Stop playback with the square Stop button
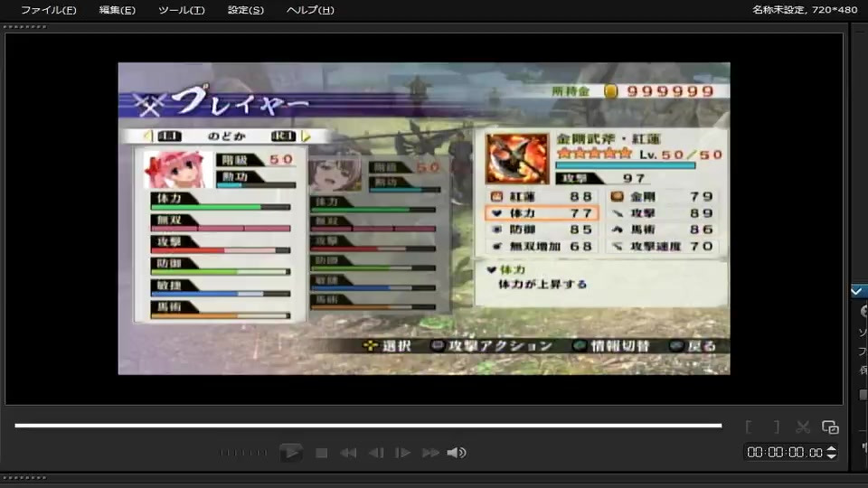 pos(321,453)
